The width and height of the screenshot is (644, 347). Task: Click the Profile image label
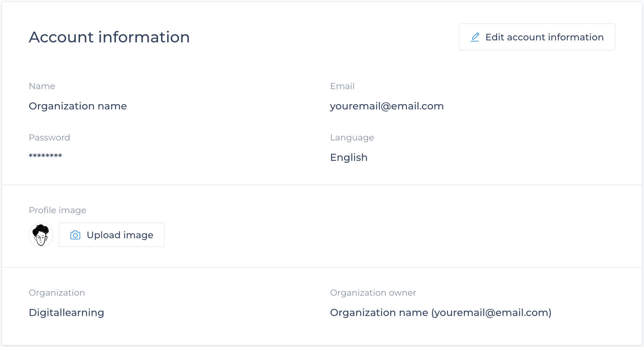[58, 210]
